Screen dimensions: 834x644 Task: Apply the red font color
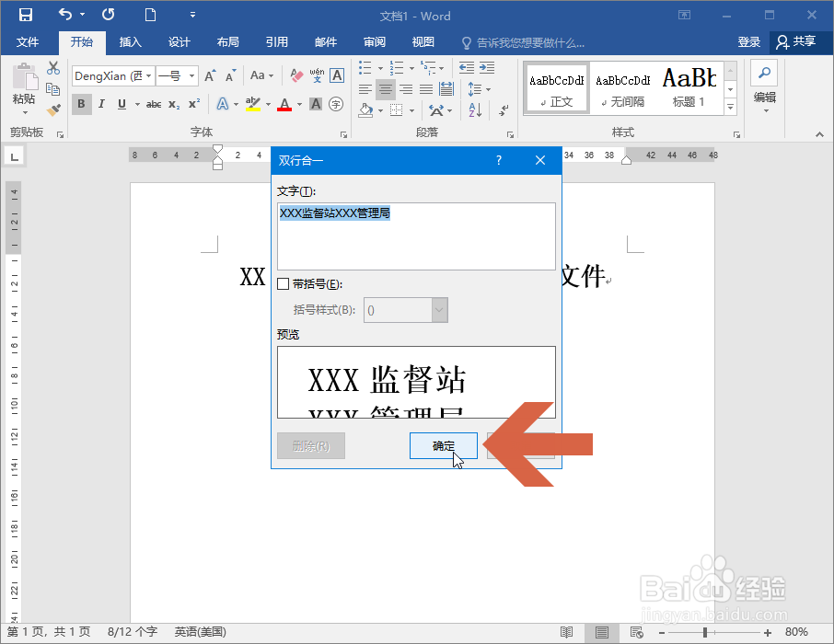tap(284, 104)
